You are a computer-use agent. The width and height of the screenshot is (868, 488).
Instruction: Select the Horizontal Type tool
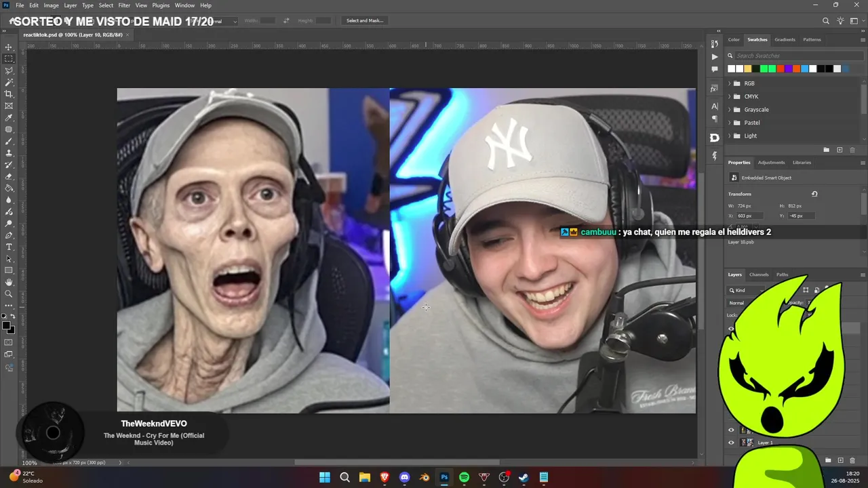[9, 247]
